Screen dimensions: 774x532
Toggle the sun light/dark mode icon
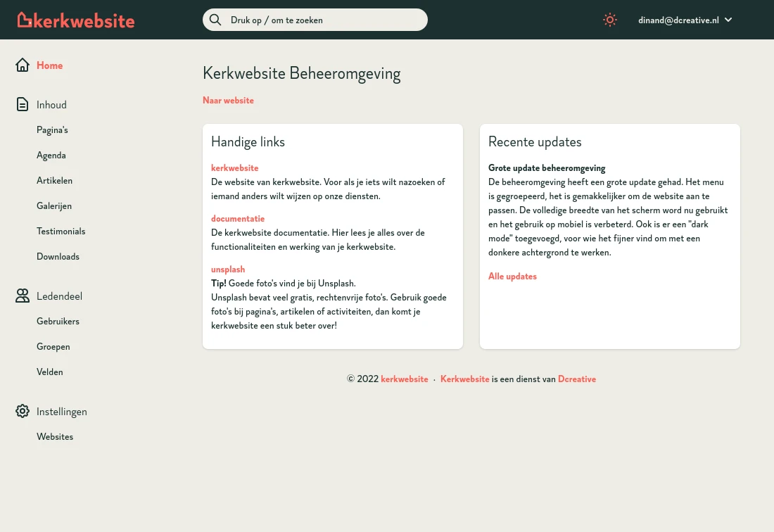[x=610, y=20]
